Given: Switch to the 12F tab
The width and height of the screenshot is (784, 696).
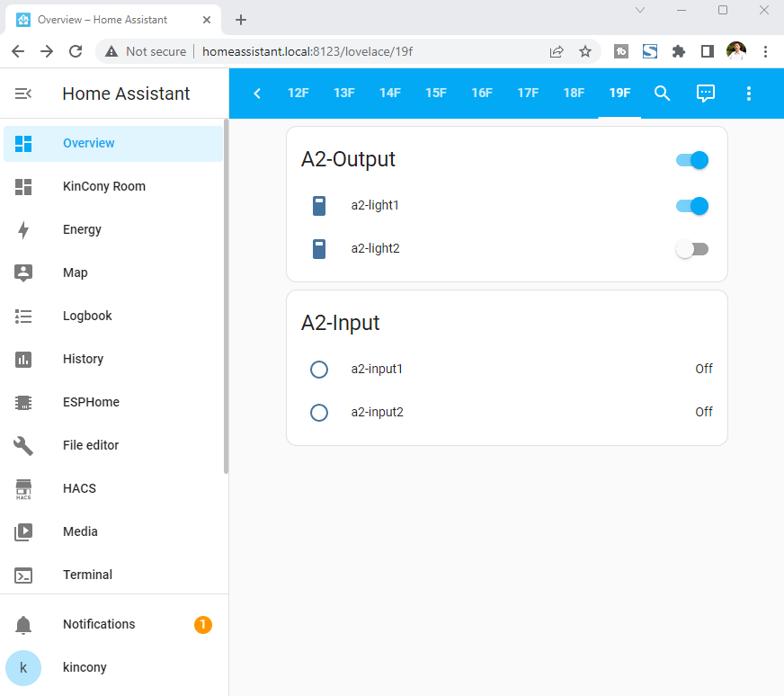Looking at the screenshot, I should point(298,94).
